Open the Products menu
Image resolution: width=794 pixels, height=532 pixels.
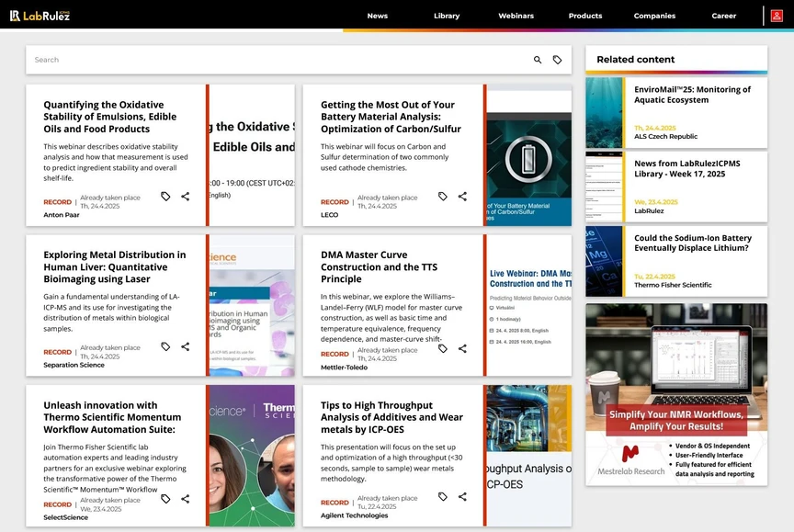[x=585, y=16]
